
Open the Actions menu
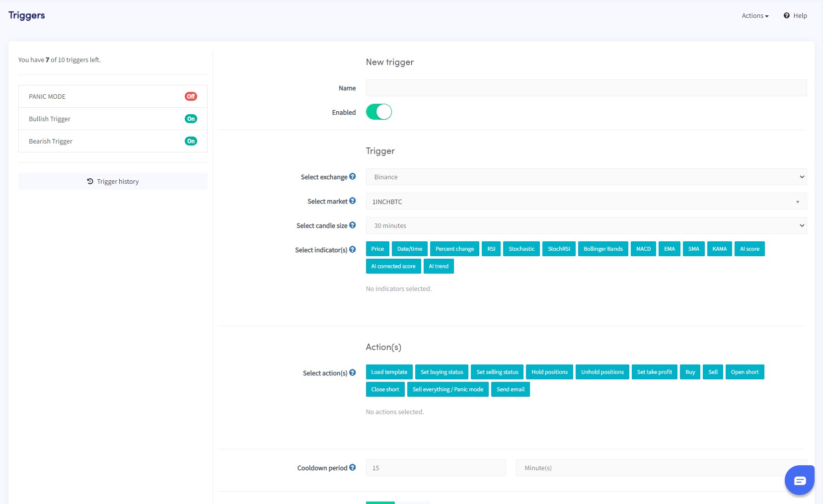[x=755, y=16]
